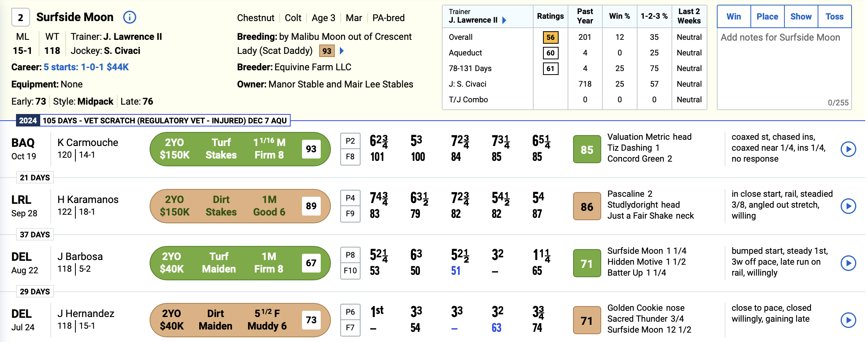
Task: Select the 2024 year badge
Action: click(x=27, y=121)
